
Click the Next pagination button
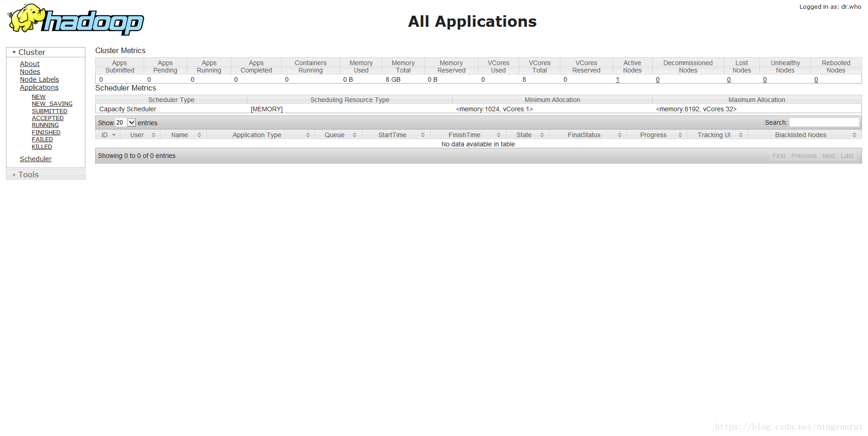click(x=828, y=156)
